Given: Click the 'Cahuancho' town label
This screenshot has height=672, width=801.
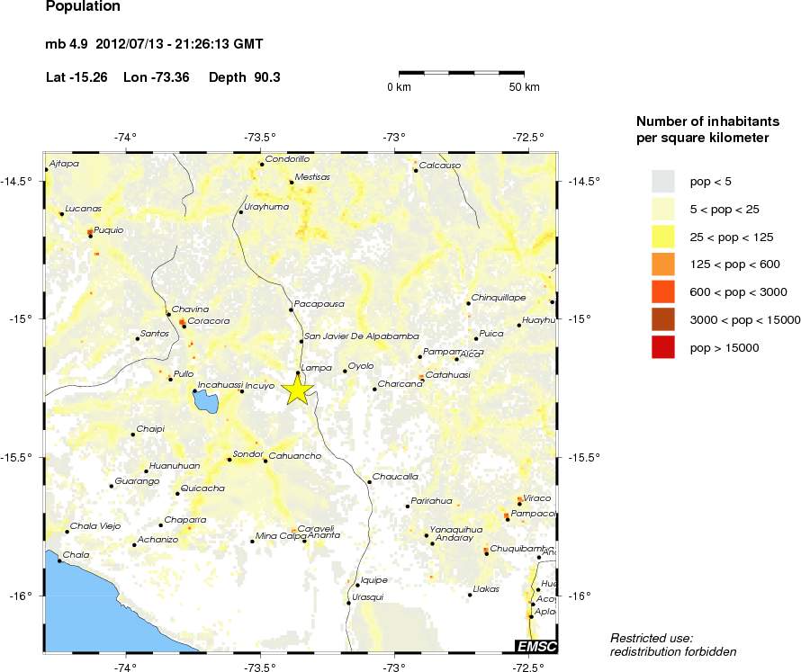Looking at the screenshot, I should coord(295,455).
